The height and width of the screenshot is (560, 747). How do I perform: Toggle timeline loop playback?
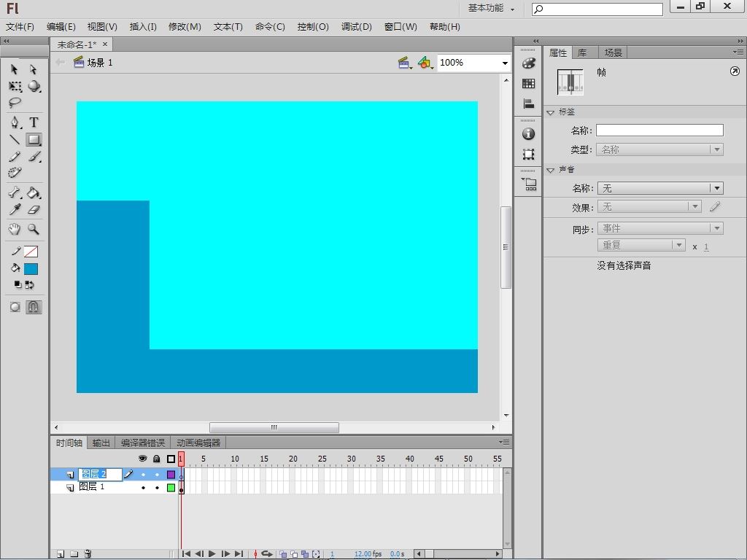tap(267, 554)
